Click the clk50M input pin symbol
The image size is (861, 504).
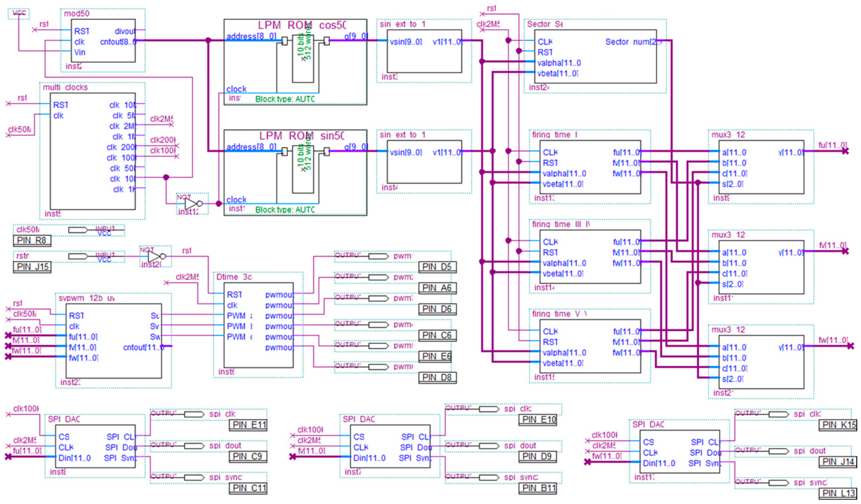pos(78,230)
